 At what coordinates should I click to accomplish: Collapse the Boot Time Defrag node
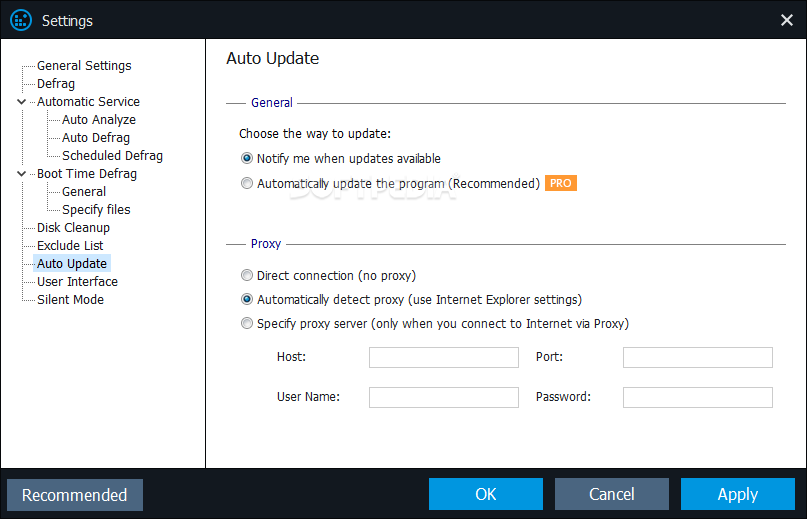[21, 174]
